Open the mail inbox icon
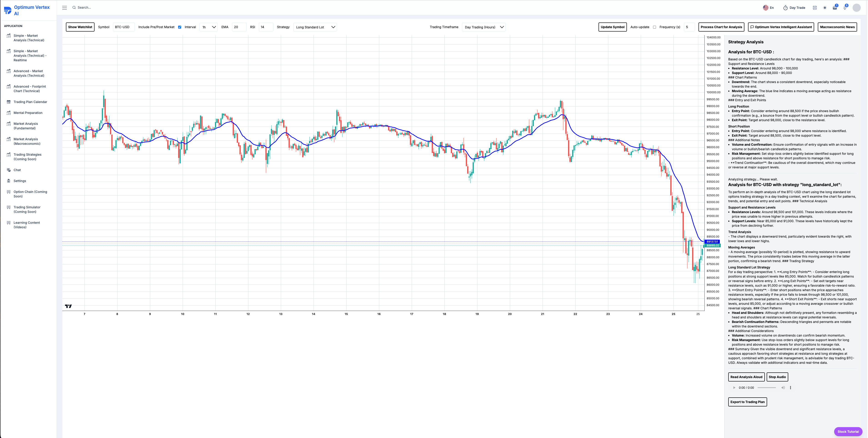This screenshot has width=868, height=438. pyautogui.click(x=835, y=8)
